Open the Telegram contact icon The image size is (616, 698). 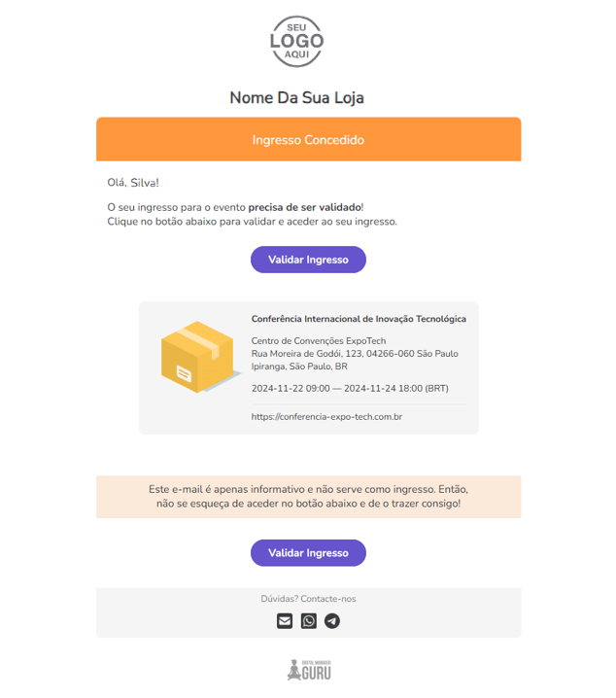click(332, 621)
